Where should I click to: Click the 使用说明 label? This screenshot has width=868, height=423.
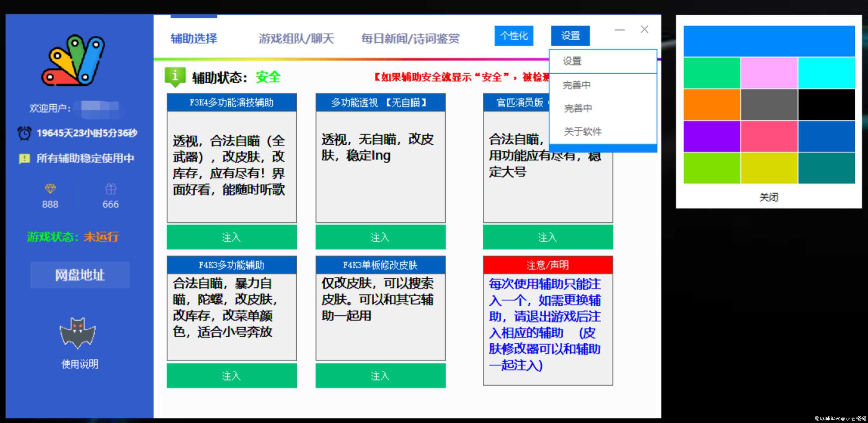click(x=80, y=364)
